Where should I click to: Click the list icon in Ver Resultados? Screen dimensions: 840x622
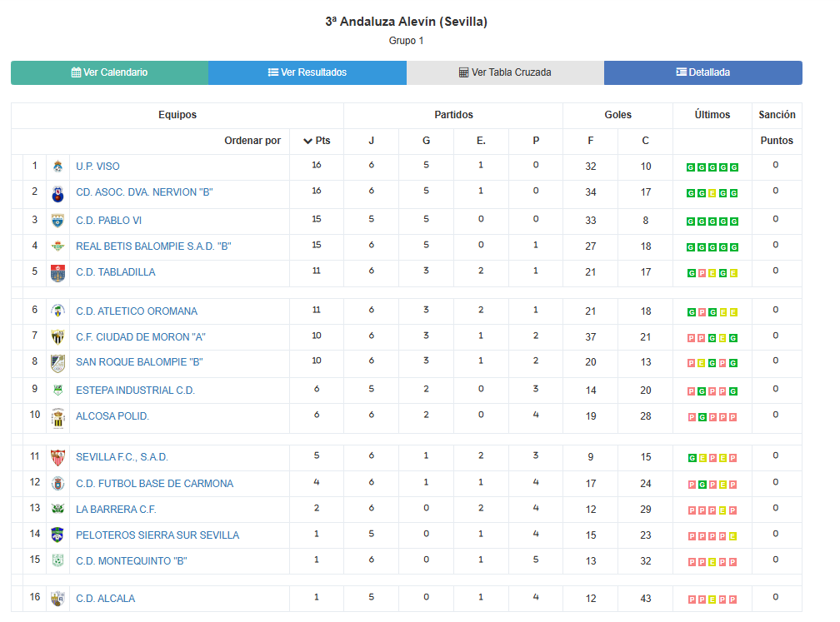click(x=273, y=72)
